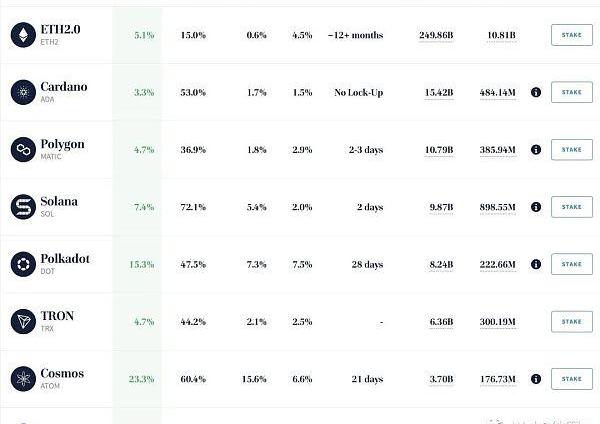Viewport: 600px width, 424px height.
Task: Stake Cosmos using its Stake button
Action: (571, 379)
